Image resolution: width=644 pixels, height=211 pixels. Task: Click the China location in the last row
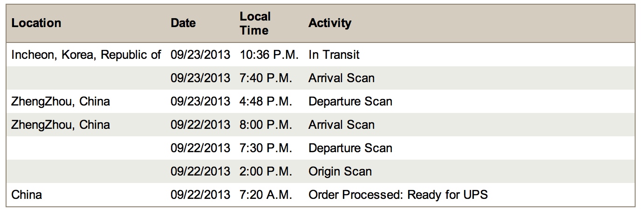pos(27,195)
